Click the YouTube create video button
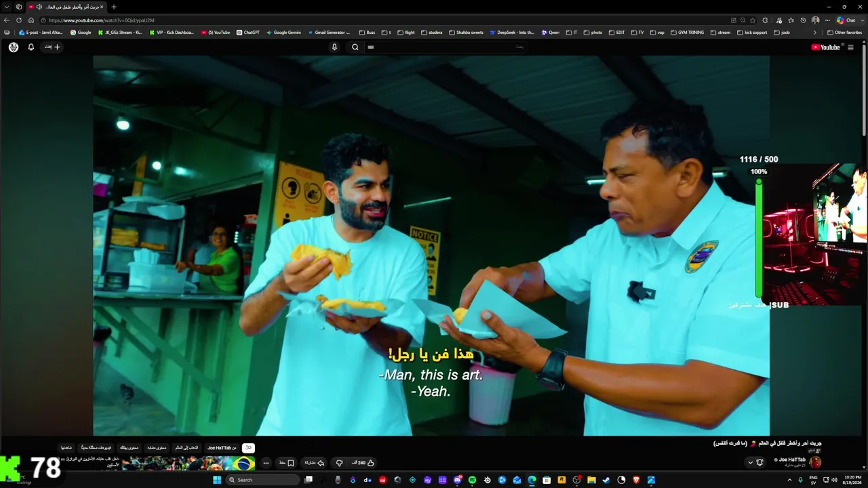Screen dimensions: 868x488 53,47
